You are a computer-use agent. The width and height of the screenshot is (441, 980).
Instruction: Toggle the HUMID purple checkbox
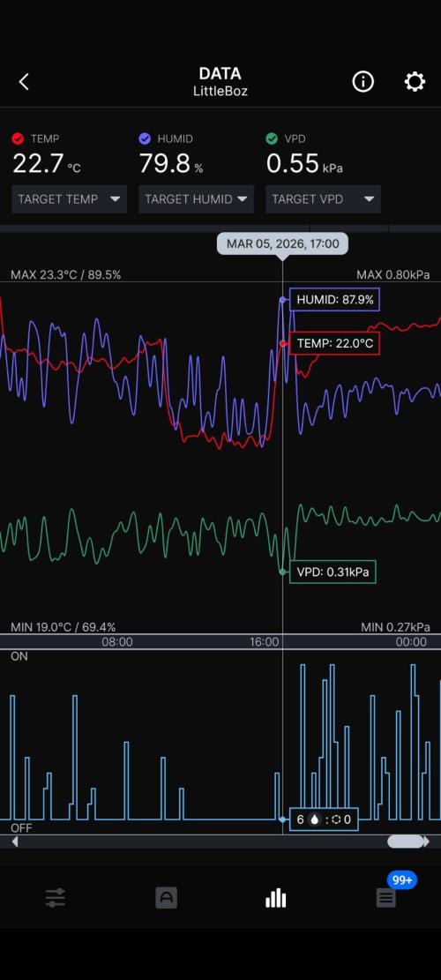click(x=145, y=138)
